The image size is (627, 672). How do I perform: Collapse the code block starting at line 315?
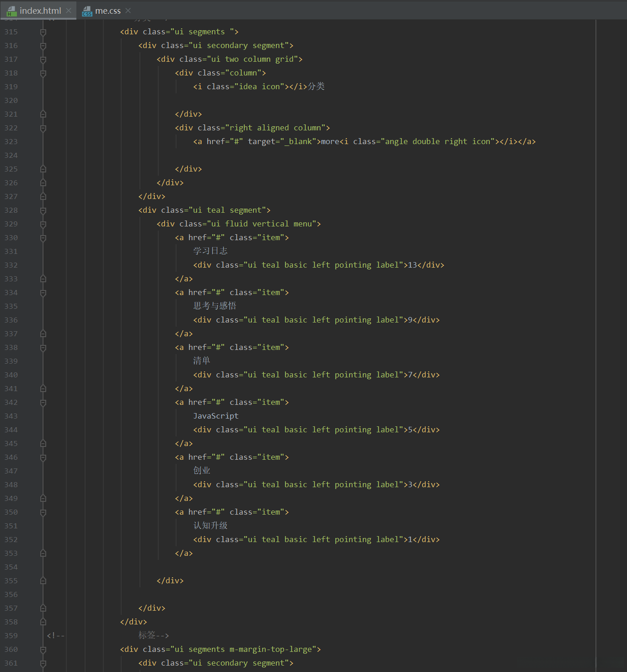(x=43, y=32)
